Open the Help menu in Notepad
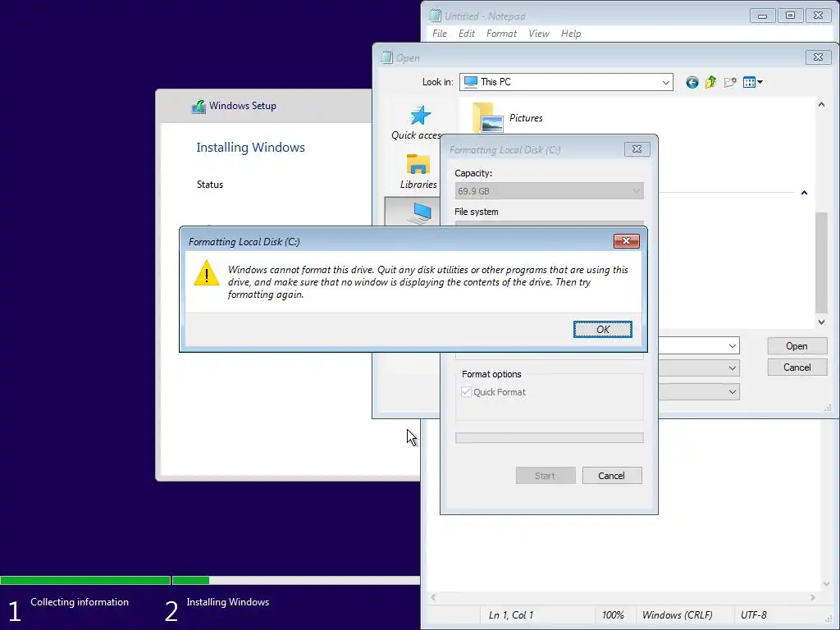 (x=571, y=33)
